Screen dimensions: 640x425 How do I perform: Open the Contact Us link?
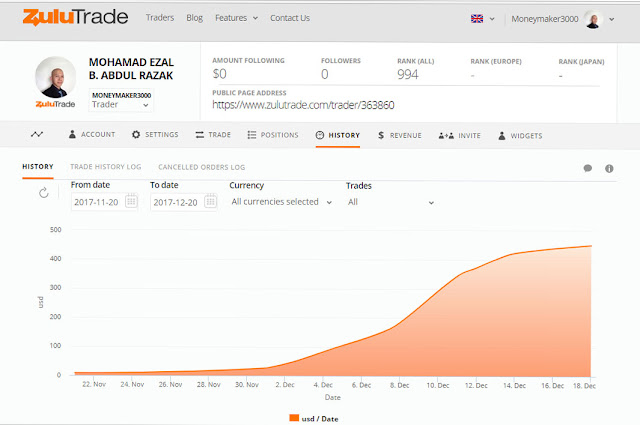[x=290, y=18]
